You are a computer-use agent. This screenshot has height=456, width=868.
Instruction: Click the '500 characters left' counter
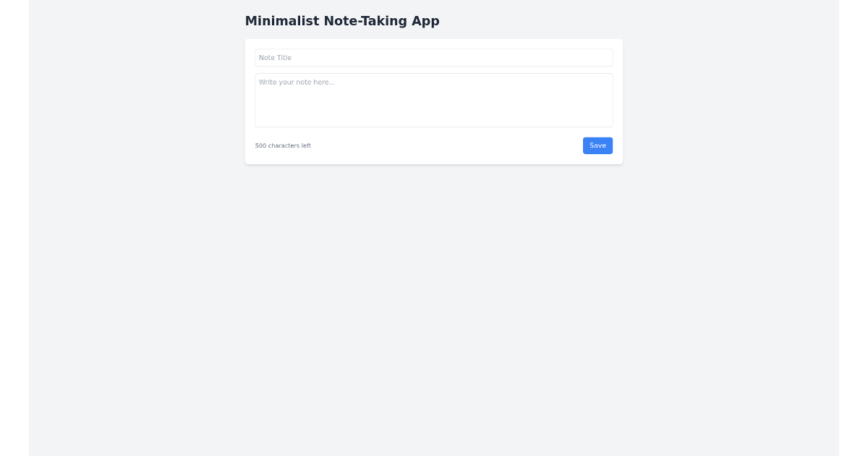tap(283, 145)
